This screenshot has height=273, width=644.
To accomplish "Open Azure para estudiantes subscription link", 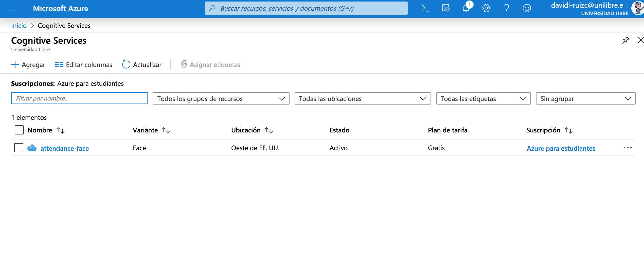I will coord(561,148).
